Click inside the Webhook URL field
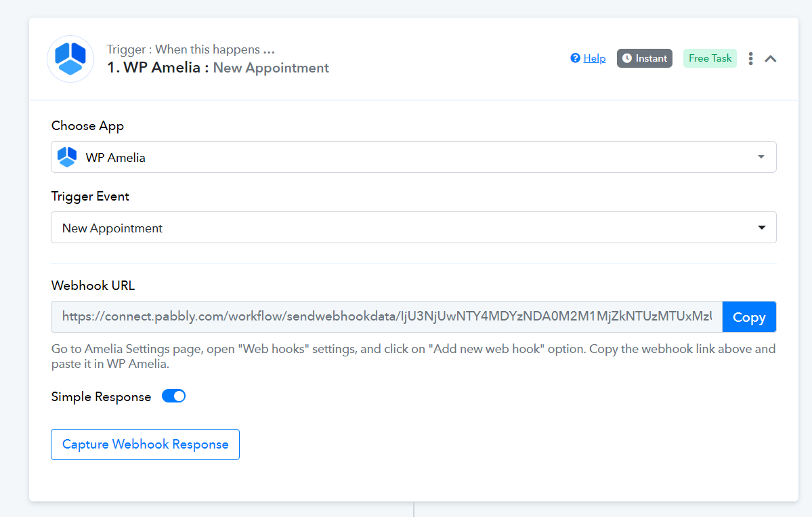 [x=387, y=316]
